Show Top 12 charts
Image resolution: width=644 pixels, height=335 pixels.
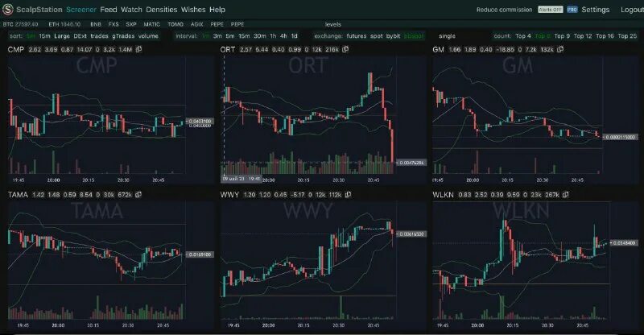point(583,35)
